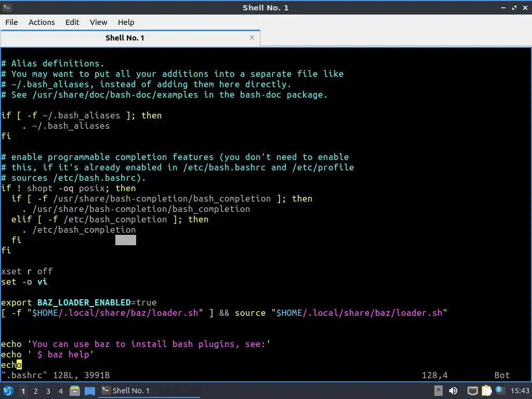
Task: Switch to workspace 1
Action: pyautogui.click(x=23, y=391)
